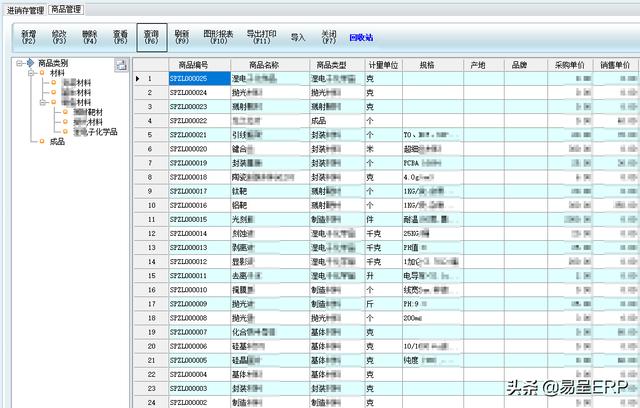Click the 查询 (F6) search button
This screenshot has width=640, height=408.
(x=152, y=37)
